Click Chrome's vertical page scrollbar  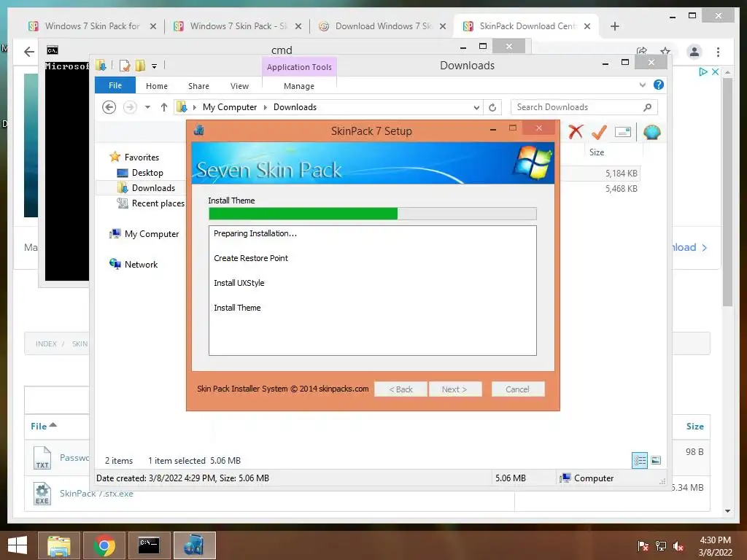point(727,192)
